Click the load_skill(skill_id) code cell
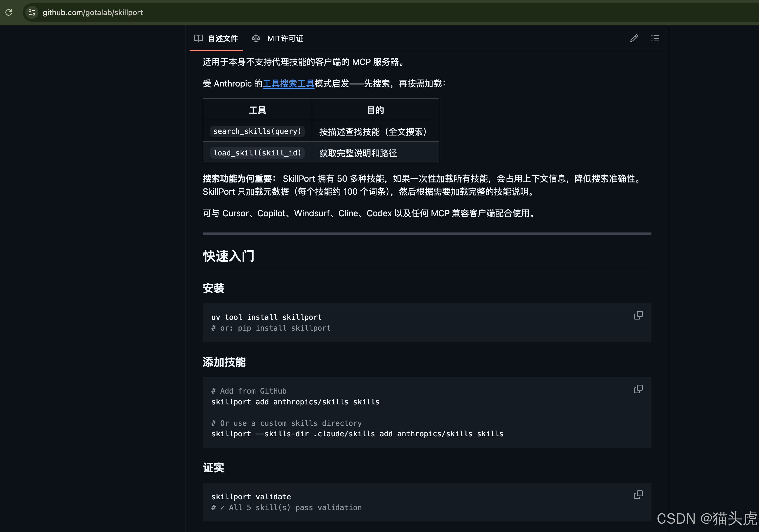The width and height of the screenshot is (759, 532). (257, 153)
